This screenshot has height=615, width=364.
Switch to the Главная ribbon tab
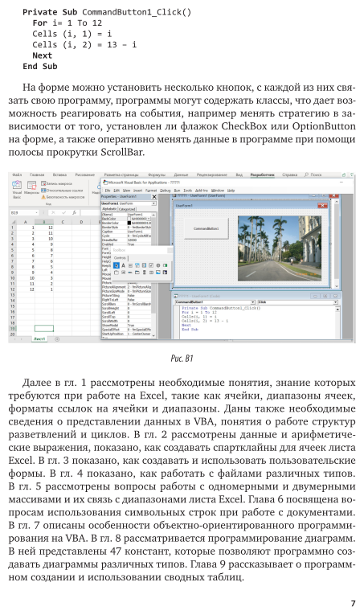(x=37, y=175)
